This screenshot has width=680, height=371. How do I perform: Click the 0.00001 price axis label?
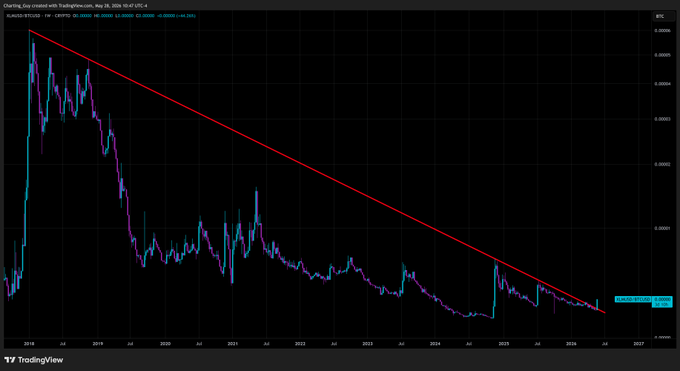[x=662, y=228]
